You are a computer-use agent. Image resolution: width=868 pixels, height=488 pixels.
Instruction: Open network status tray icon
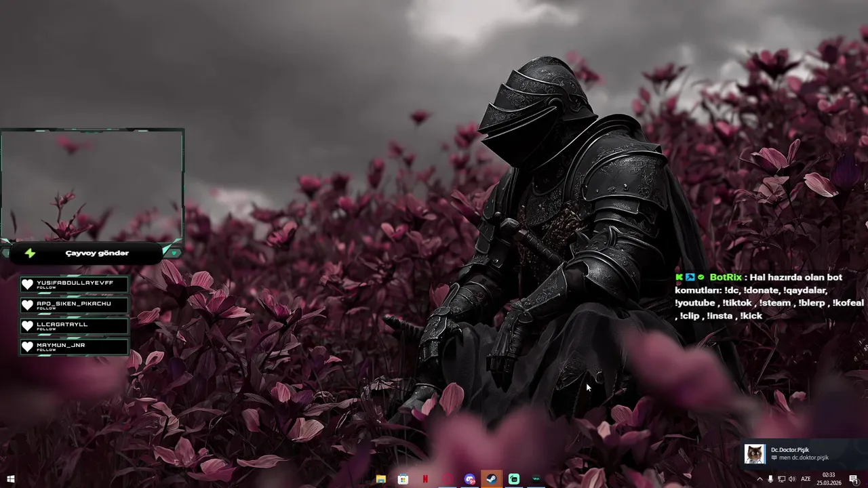pos(781,479)
